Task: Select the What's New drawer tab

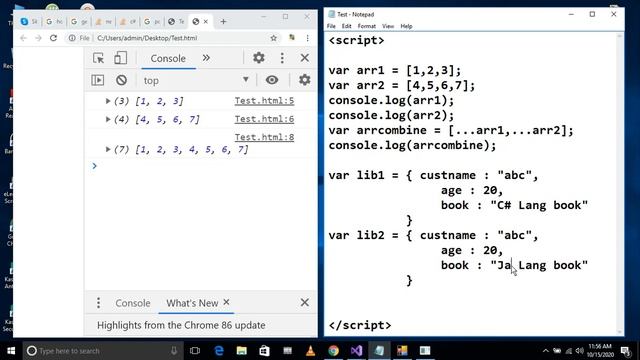Action: [192, 303]
